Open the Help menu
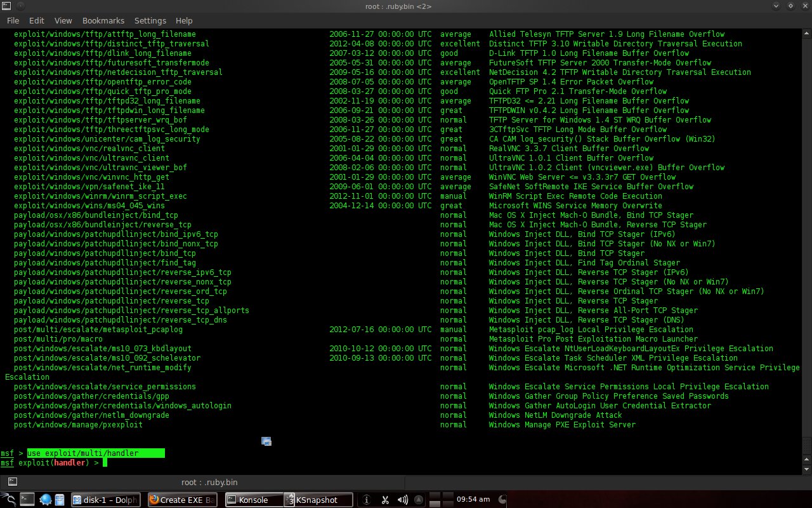Screen dimensions: 812x508 tap(184, 20)
